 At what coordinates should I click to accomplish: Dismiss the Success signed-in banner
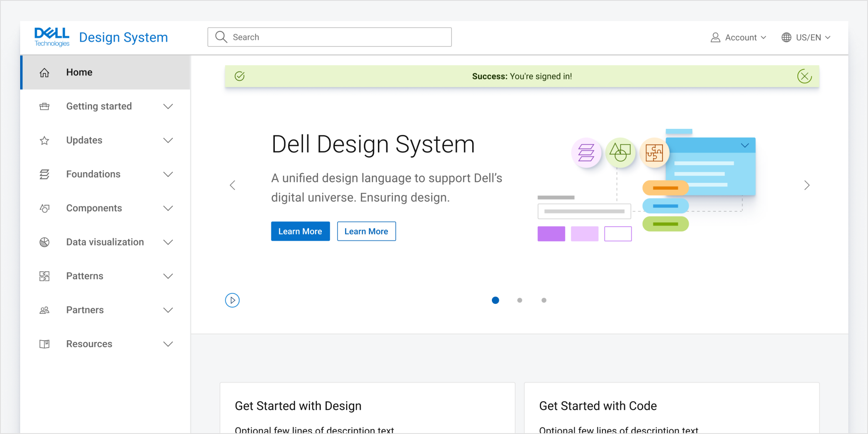coord(804,76)
